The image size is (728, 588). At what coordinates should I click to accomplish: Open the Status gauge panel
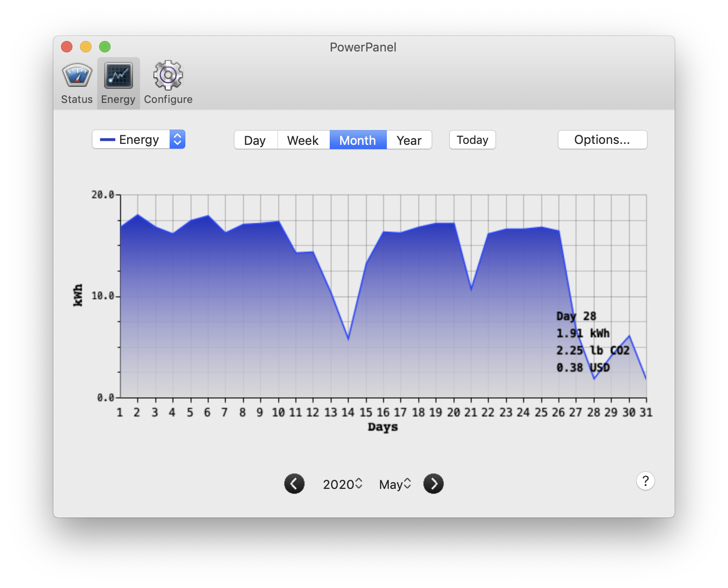tap(77, 83)
